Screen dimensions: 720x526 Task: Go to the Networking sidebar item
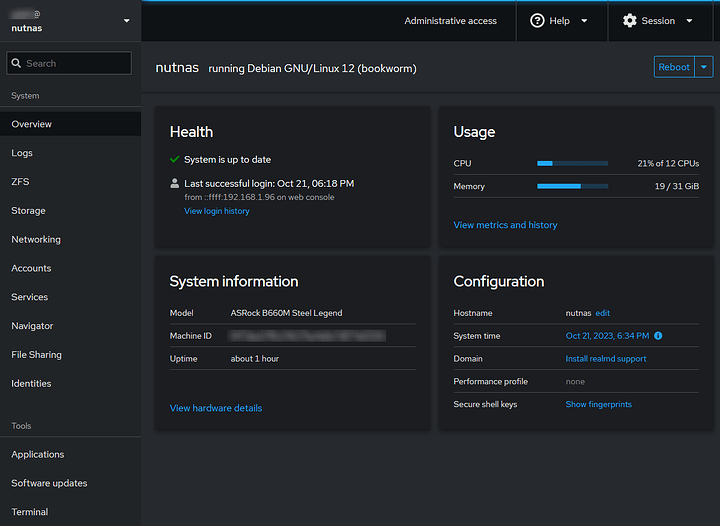pos(36,240)
